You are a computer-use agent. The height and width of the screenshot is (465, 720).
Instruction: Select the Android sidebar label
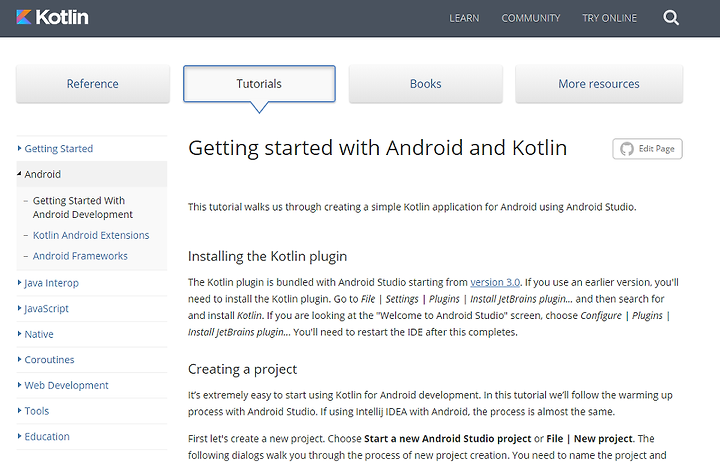pyautogui.click(x=43, y=174)
